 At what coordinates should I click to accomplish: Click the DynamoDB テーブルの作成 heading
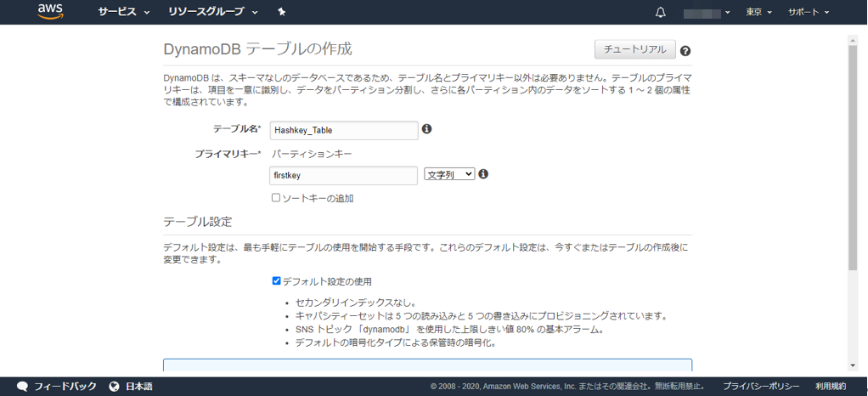[x=258, y=48]
